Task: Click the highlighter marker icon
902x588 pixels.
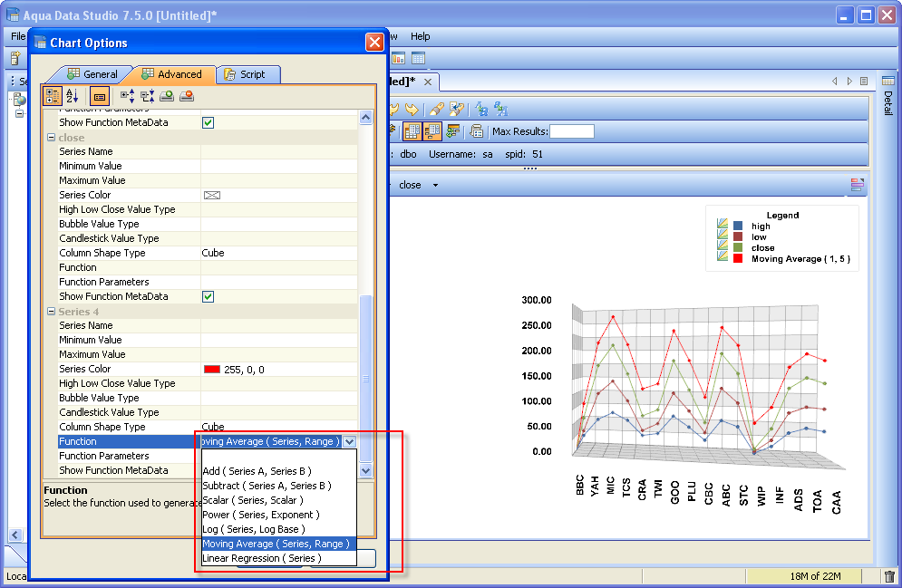Action: click(437, 109)
